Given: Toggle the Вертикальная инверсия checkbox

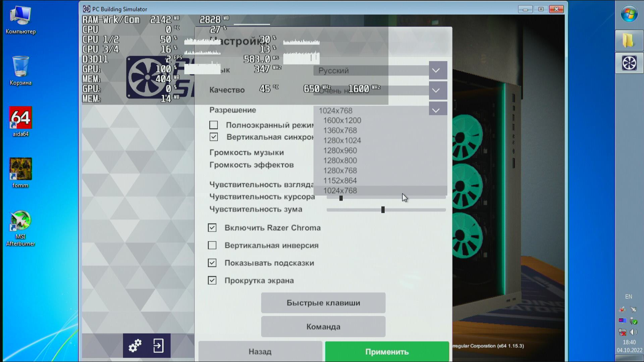Looking at the screenshot, I should tap(212, 245).
